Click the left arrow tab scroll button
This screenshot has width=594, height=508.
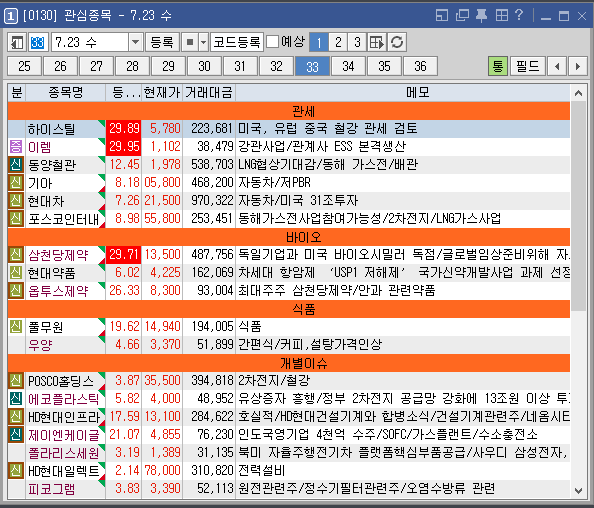[557, 66]
